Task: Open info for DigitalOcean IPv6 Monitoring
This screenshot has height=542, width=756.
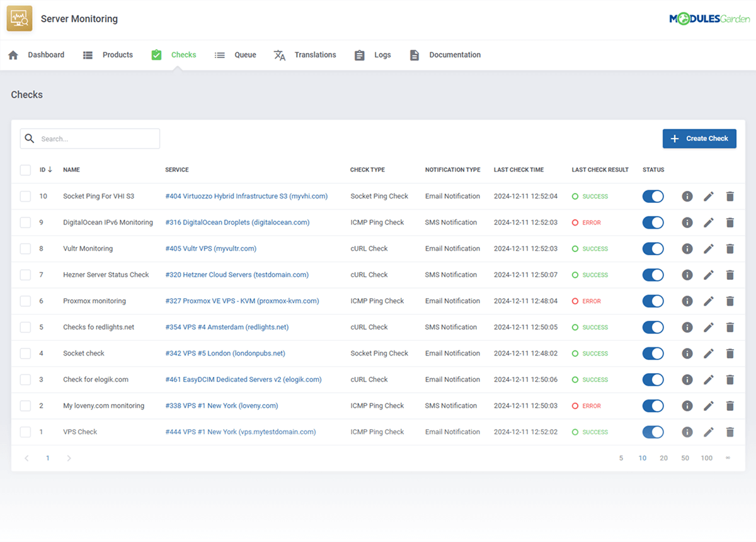Action: pyautogui.click(x=687, y=222)
